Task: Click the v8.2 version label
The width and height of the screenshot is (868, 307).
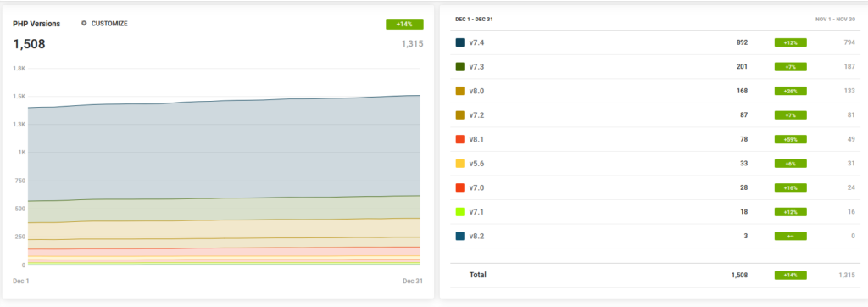Action: (476, 236)
